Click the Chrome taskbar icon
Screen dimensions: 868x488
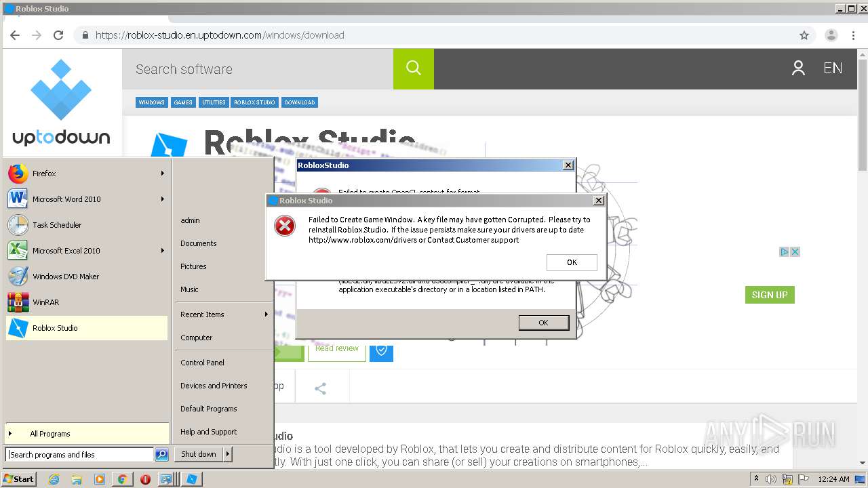(x=122, y=479)
